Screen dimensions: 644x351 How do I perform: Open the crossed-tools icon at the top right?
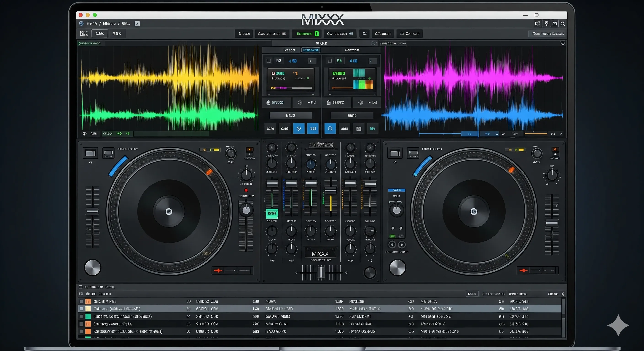pyautogui.click(x=563, y=24)
